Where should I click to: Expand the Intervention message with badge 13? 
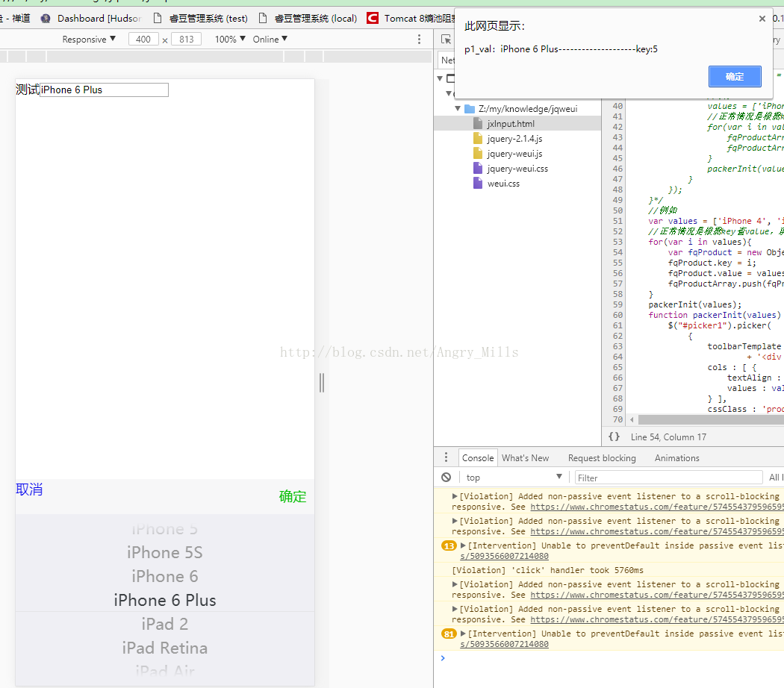463,545
